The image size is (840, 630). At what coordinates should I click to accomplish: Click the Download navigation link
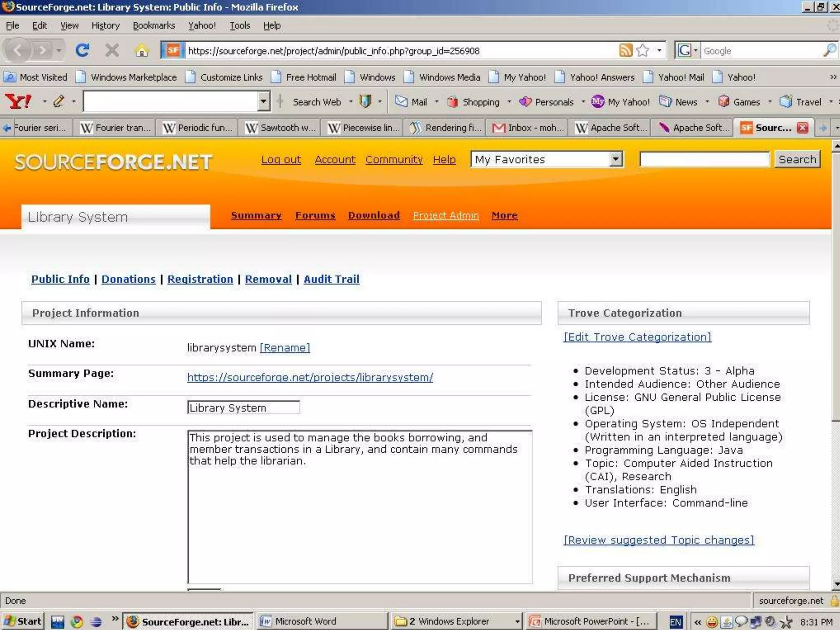point(374,215)
